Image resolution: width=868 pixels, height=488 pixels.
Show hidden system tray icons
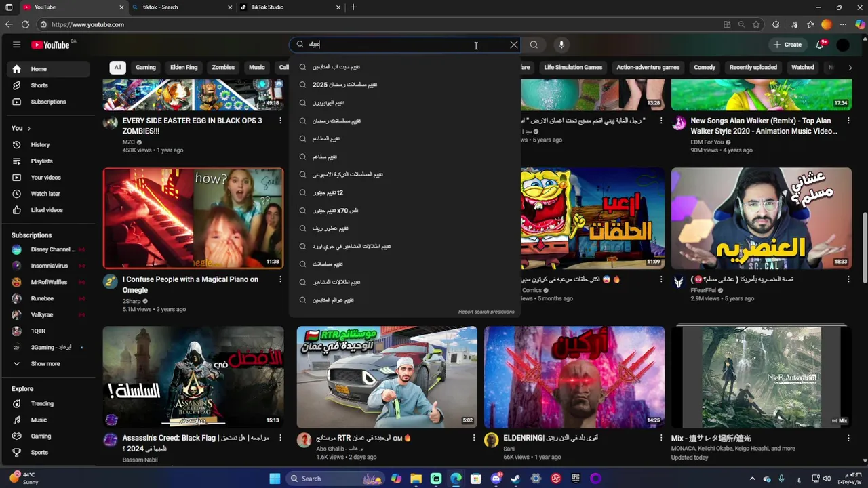(x=752, y=479)
